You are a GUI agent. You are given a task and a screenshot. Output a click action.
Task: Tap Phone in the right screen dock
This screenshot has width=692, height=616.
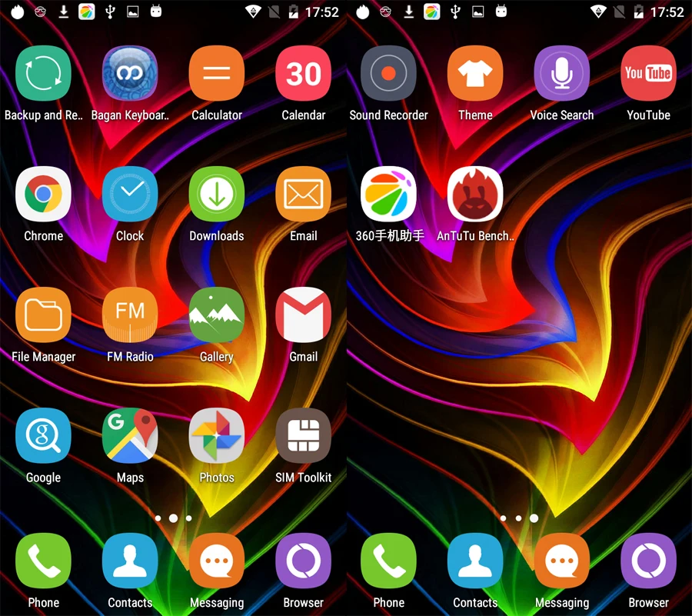[388, 561]
